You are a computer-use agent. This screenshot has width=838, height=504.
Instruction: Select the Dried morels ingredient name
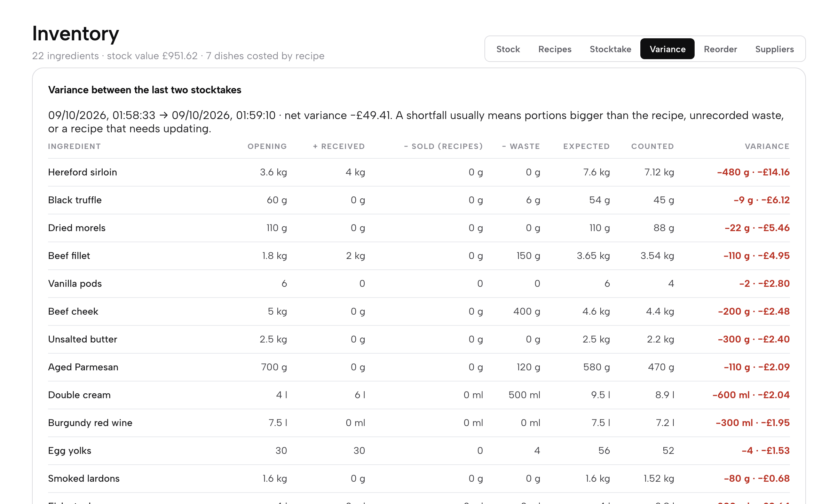pyautogui.click(x=77, y=228)
